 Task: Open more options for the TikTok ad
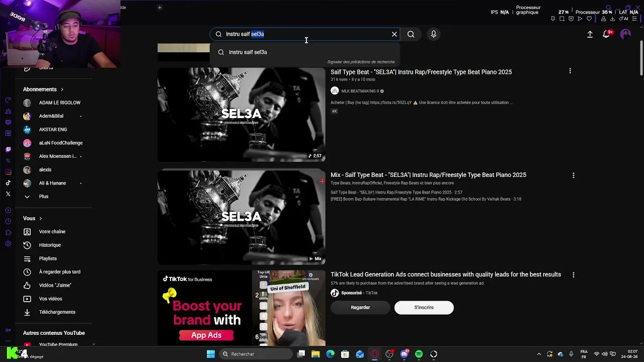(x=573, y=275)
